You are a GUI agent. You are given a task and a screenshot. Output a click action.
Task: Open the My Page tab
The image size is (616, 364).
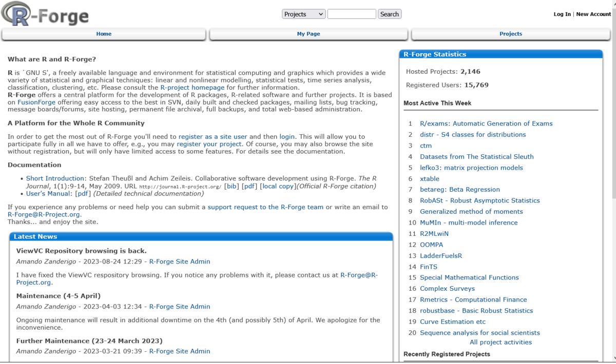(308, 34)
